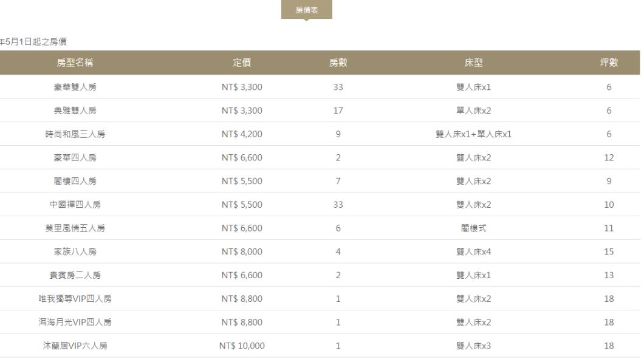Click the 雙人床x4 bed type
The width and height of the screenshot is (644, 362).
(473, 251)
